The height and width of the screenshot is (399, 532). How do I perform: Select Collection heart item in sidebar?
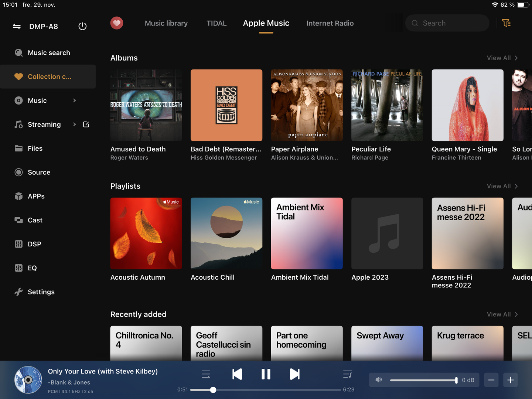48,76
